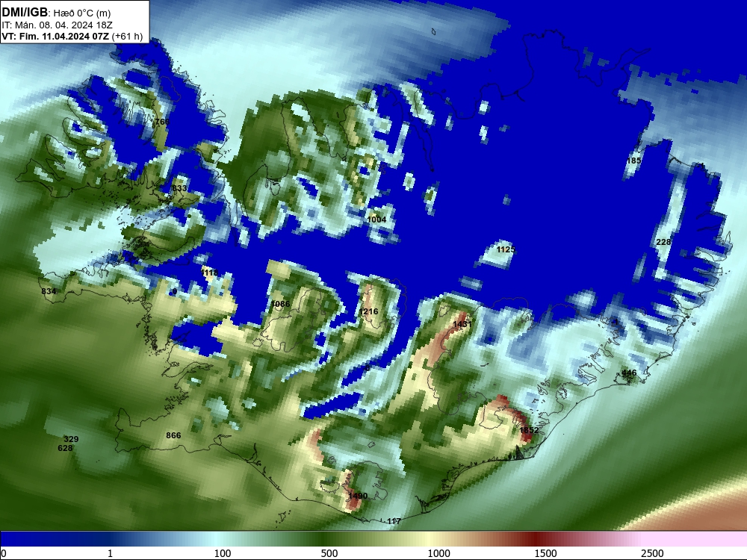Select the colour scale tick label 1000
The height and width of the screenshot is (560, 747).
[438, 553]
